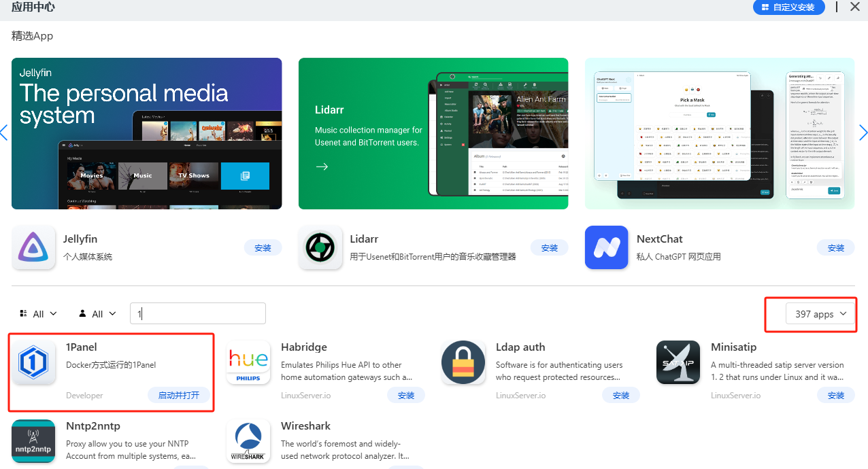The height and width of the screenshot is (469, 868).
Task: Install Minisatip with its 安装 button
Action: 836,395
